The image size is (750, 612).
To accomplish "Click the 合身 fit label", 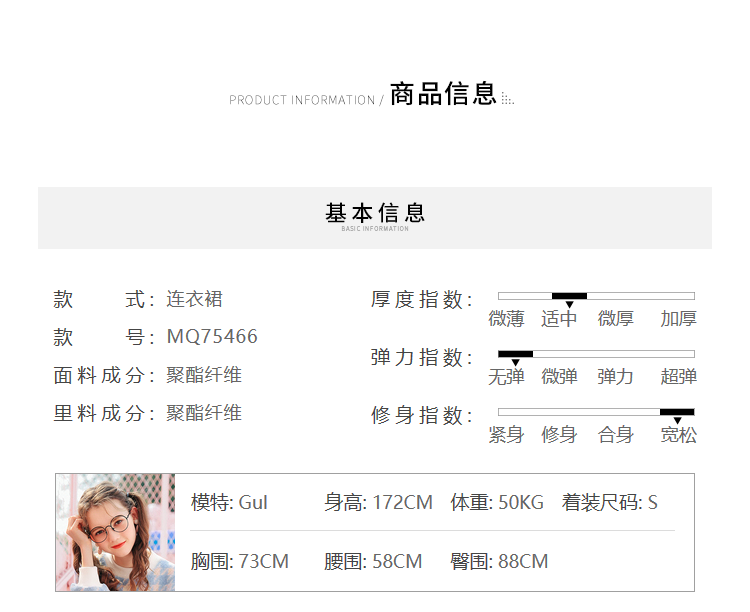I will coord(616,435).
